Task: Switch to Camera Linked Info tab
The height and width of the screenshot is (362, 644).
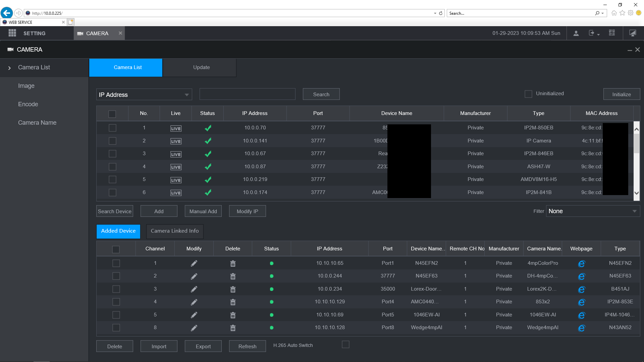Action: (175, 231)
